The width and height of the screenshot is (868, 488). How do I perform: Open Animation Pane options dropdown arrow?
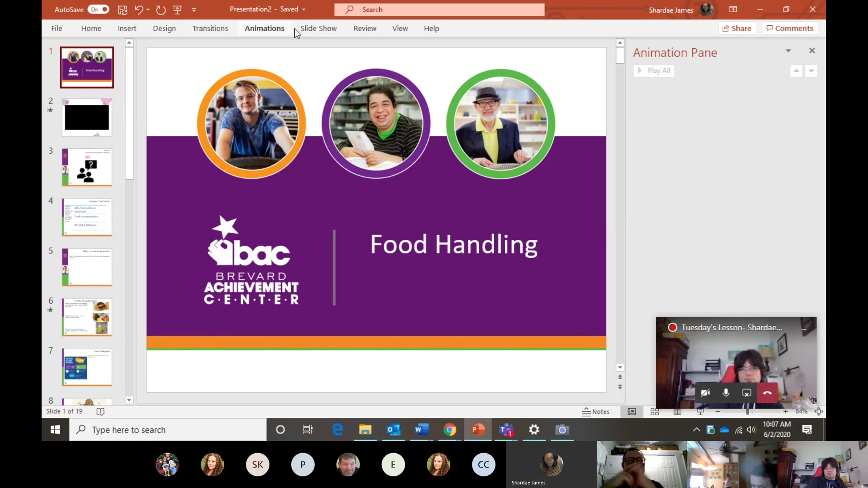coord(788,51)
